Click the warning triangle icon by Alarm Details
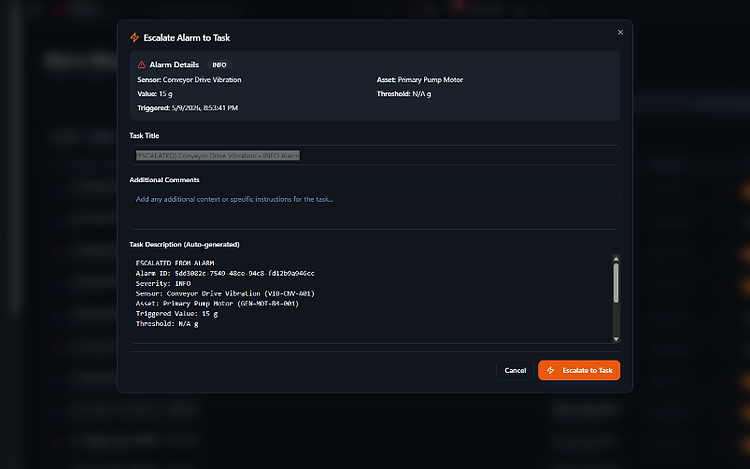The height and width of the screenshot is (469, 750). (142, 65)
